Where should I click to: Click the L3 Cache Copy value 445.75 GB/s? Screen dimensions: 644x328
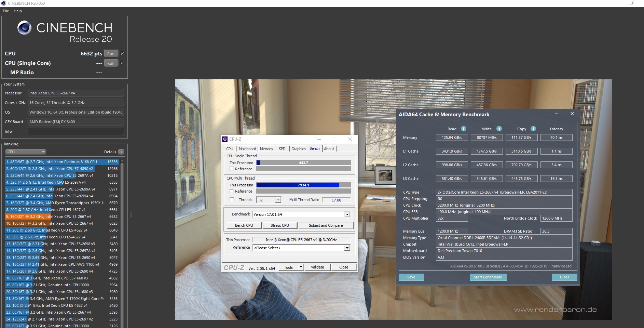(521, 179)
